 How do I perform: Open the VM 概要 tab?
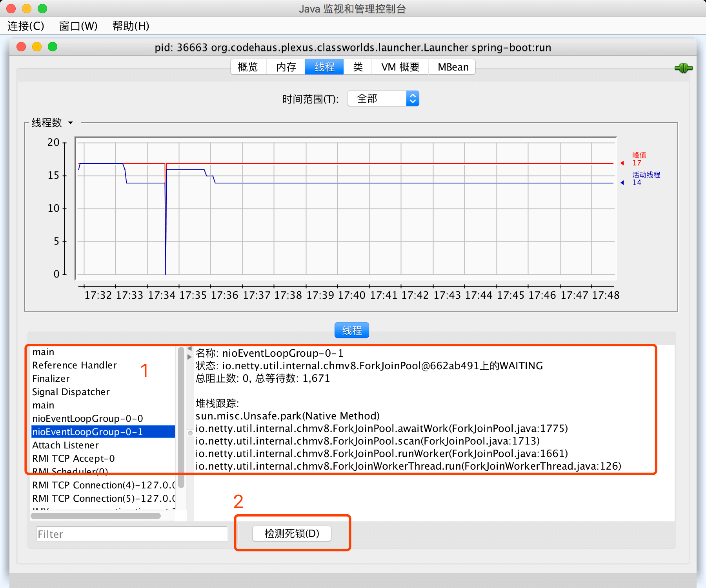(x=400, y=67)
